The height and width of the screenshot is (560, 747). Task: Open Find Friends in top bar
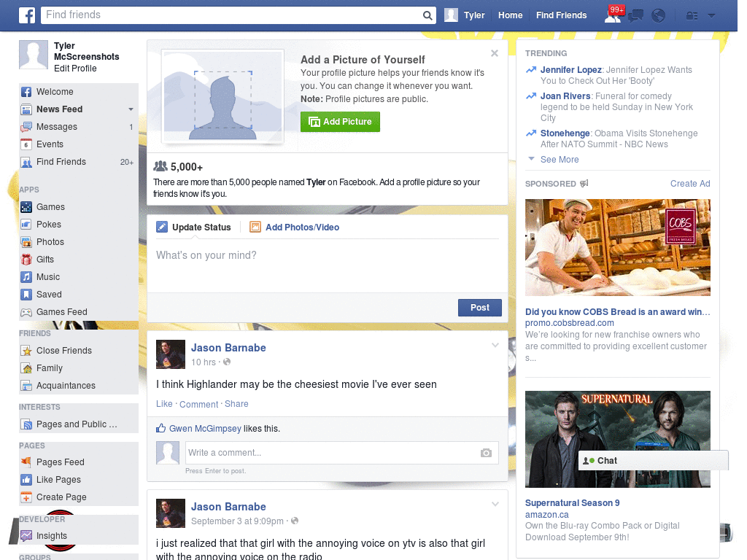click(x=561, y=15)
